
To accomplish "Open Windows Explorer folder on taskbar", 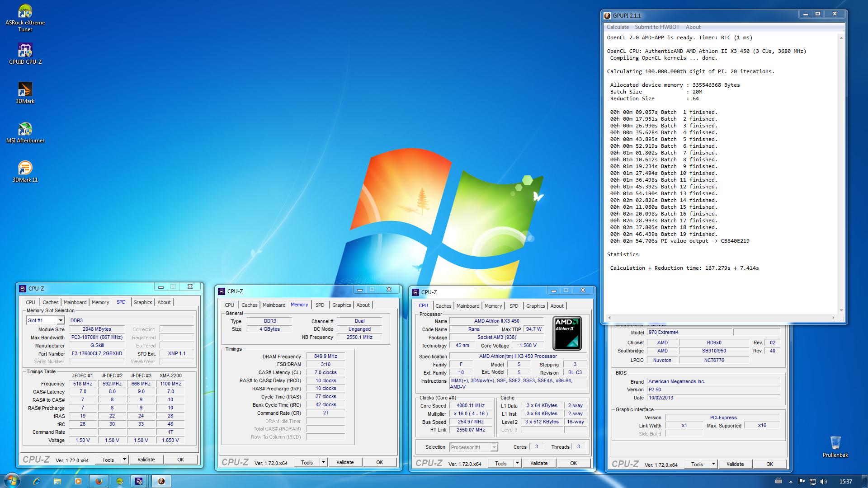I will (57, 481).
